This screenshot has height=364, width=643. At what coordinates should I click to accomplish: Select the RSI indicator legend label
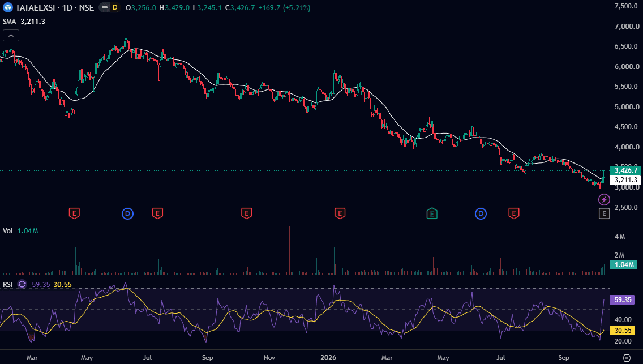(x=8, y=285)
